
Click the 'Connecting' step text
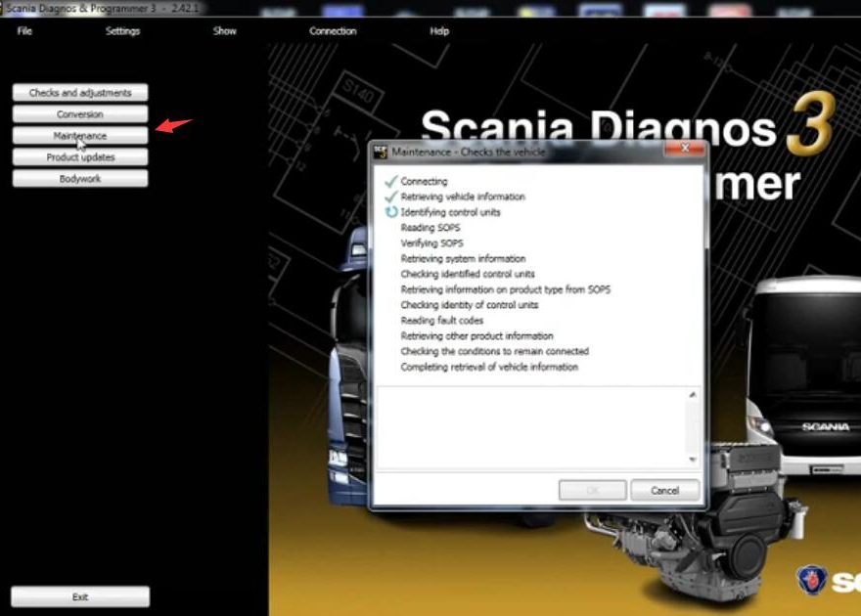click(x=424, y=181)
